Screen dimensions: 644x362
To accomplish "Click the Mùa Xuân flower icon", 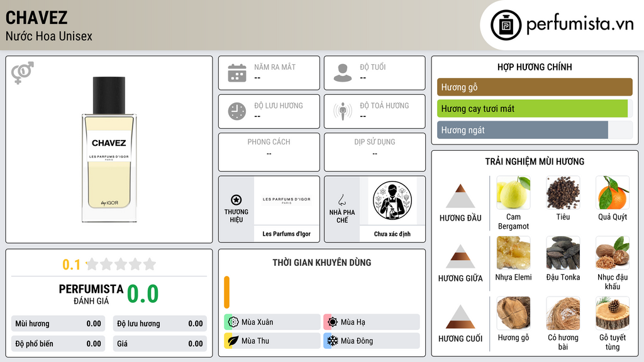I will click(x=233, y=322).
